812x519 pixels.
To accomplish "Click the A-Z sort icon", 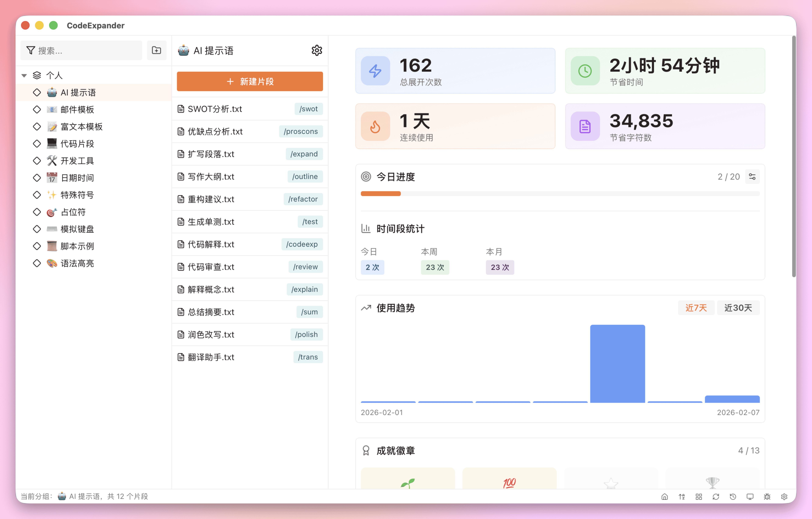I will (681, 496).
